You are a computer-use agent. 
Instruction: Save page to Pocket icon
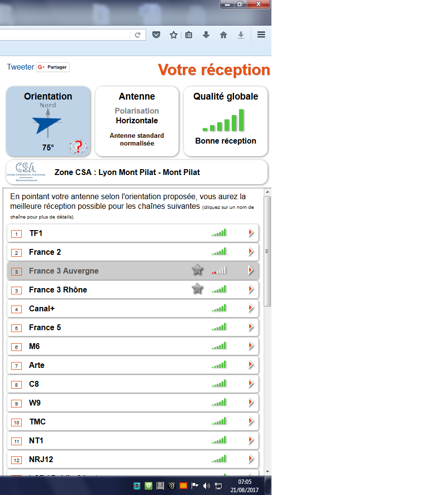click(x=156, y=35)
